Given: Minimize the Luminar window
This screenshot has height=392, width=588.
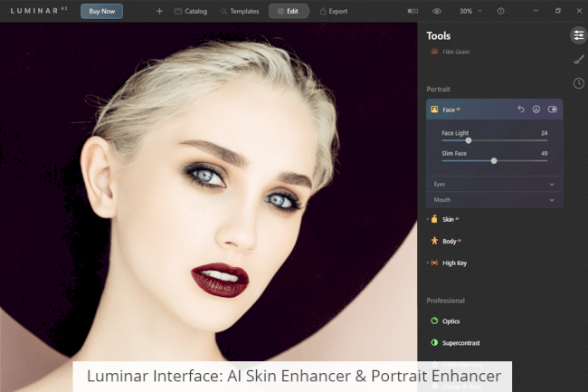Looking at the screenshot, I should point(536,11).
